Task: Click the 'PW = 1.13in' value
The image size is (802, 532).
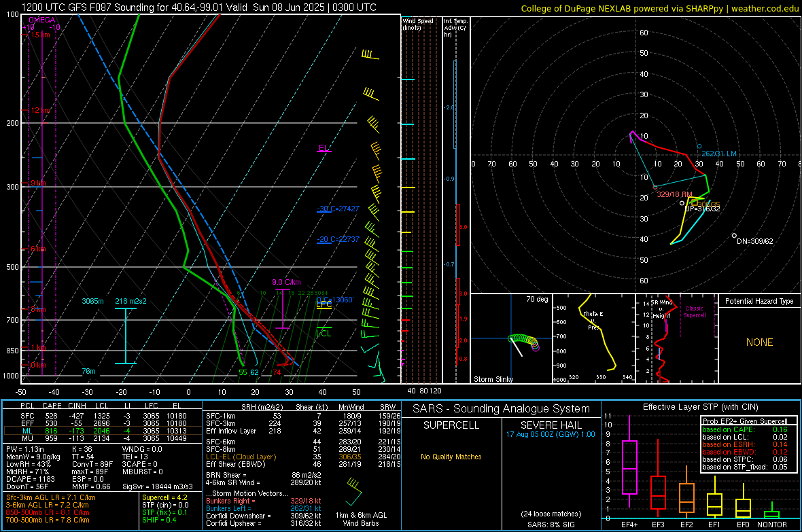Action: point(25,449)
